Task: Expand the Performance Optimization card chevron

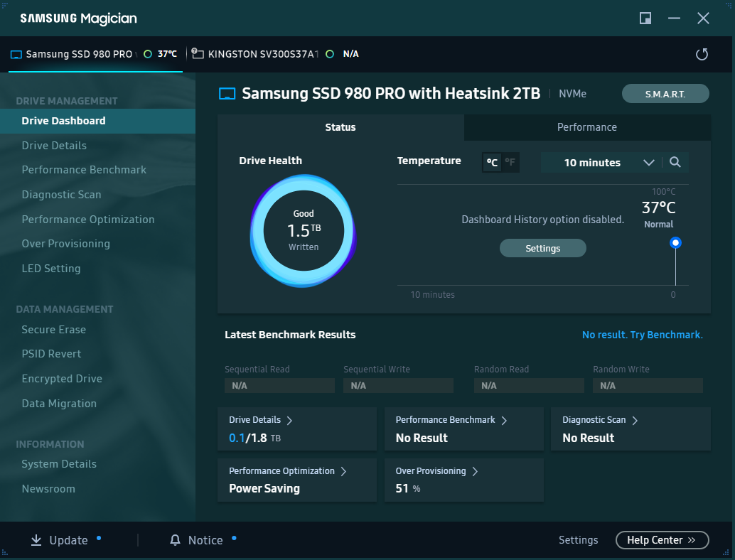Action: pyautogui.click(x=343, y=471)
